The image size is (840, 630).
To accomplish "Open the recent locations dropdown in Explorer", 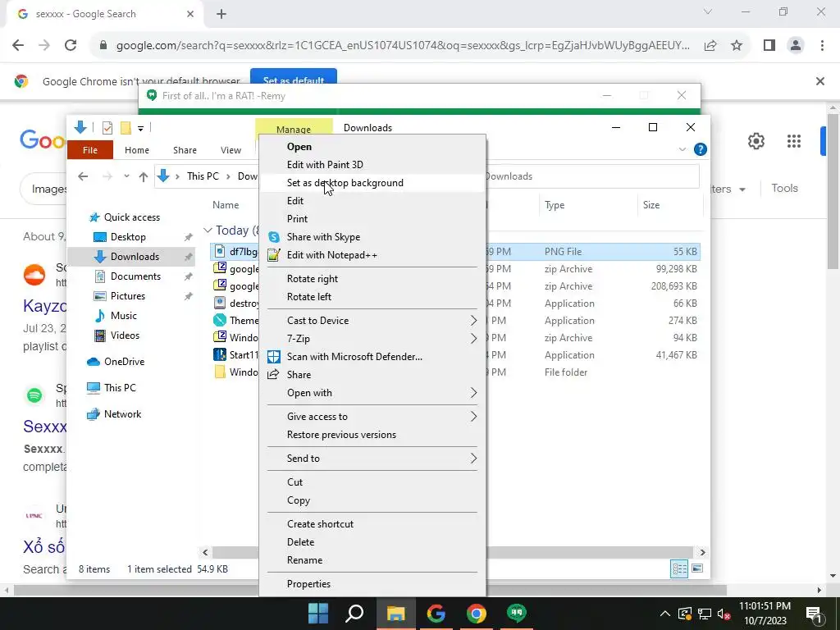I will click(x=126, y=176).
